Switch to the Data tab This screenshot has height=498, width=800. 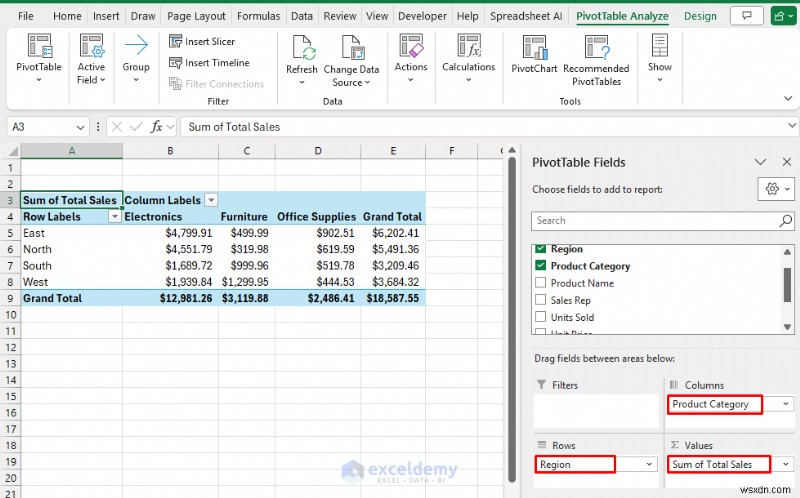(x=302, y=16)
